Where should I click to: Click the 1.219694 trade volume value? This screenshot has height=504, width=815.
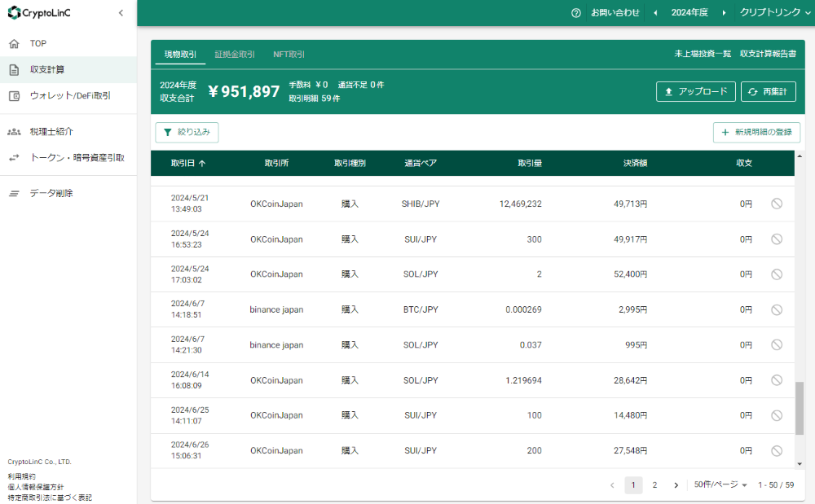pyautogui.click(x=523, y=380)
